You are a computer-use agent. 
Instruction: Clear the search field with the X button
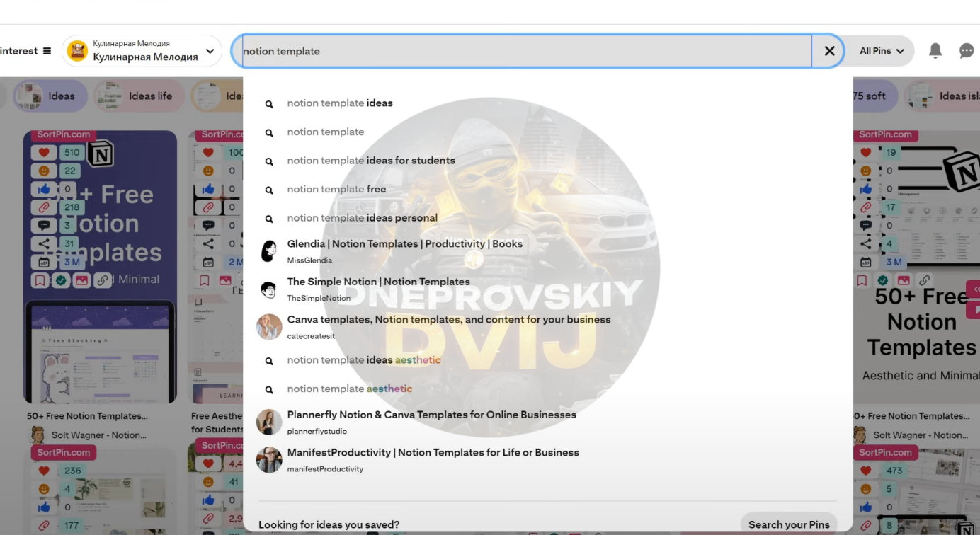(830, 51)
